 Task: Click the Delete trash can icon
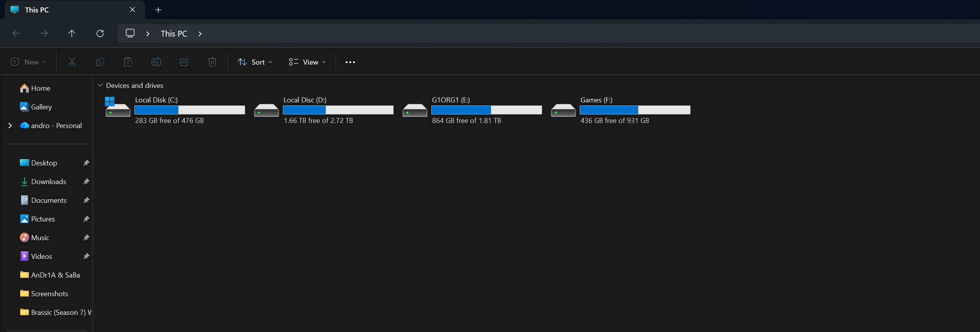212,62
